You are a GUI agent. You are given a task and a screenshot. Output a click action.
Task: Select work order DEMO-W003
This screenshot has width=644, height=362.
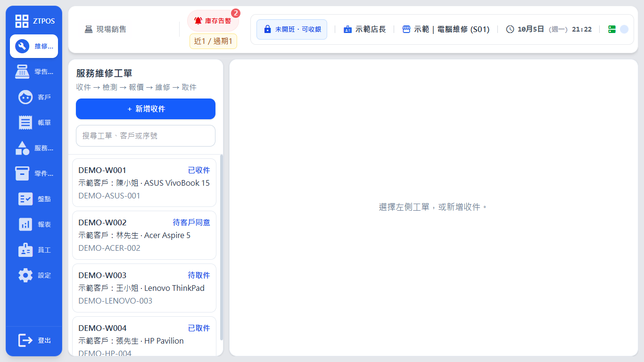(x=144, y=288)
